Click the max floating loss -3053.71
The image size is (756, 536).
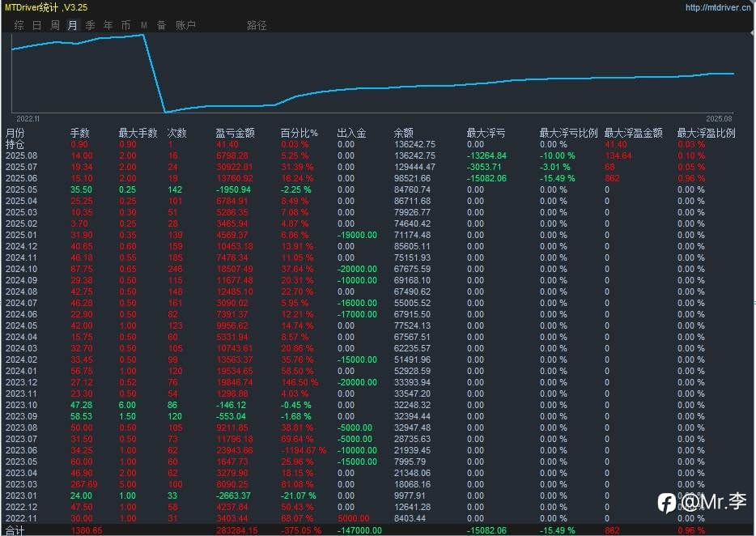pos(484,167)
